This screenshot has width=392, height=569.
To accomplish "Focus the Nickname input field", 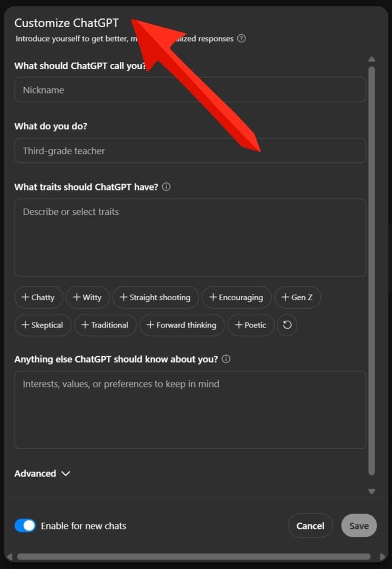I will coord(190,90).
